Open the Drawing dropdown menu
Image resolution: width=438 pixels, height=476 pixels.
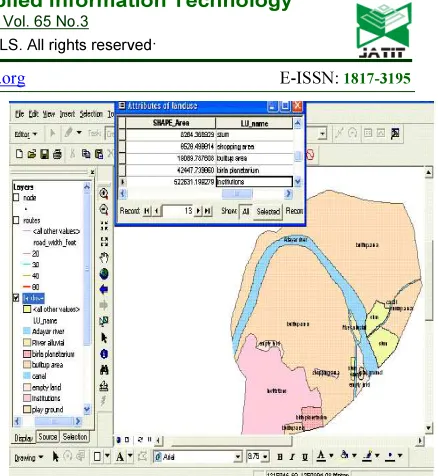pyautogui.click(x=29, y=457)
